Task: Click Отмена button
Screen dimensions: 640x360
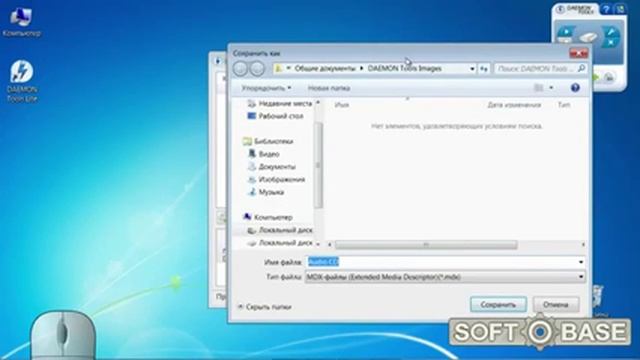Action: (556, 304)
